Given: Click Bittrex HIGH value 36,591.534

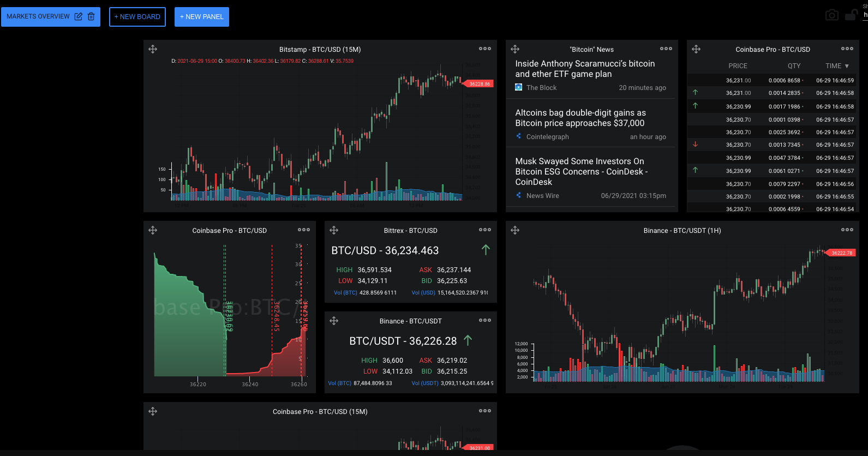Looking at the screenshot, I should click(374, 270).
